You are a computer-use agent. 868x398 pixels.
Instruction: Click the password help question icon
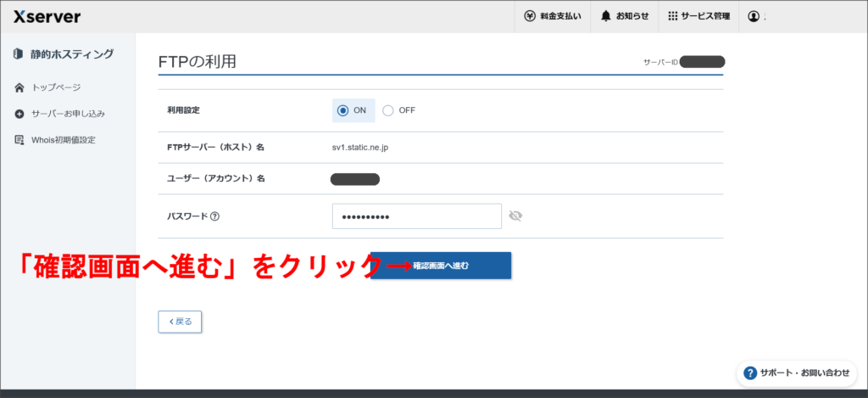215,216
